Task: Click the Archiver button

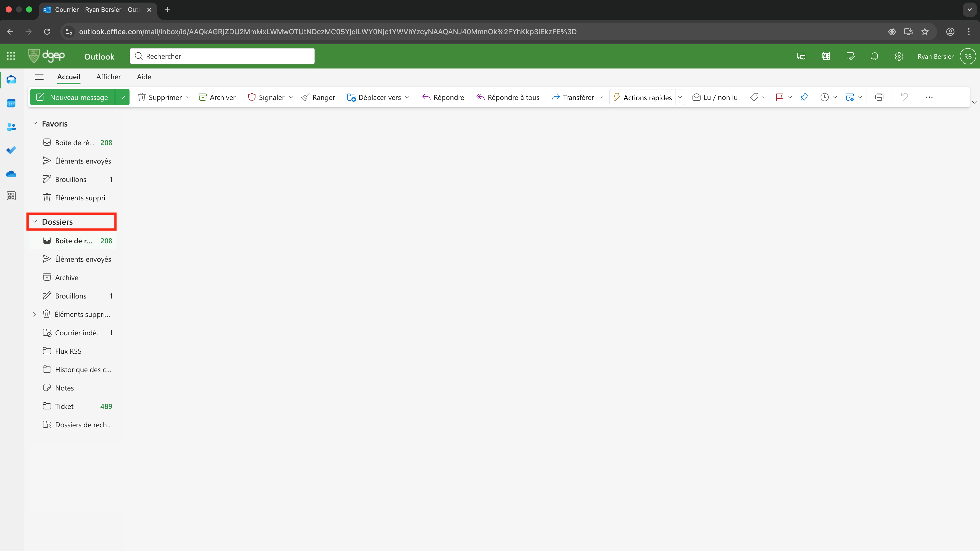Action: tap(217, 97)
